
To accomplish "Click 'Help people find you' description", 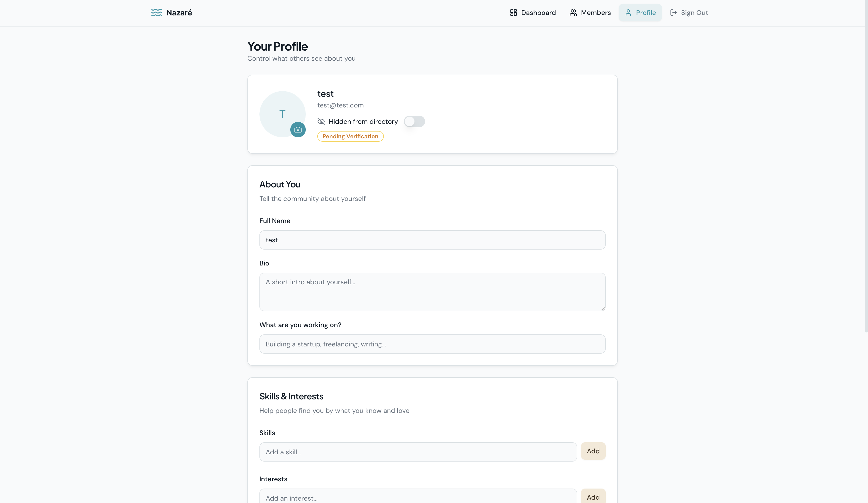I will tap(334, 411).
